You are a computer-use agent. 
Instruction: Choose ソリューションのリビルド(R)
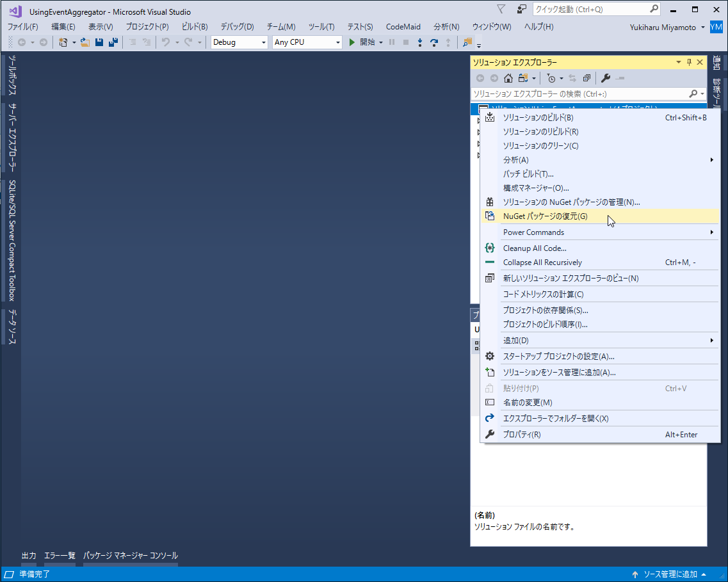(x=600, y=132)
